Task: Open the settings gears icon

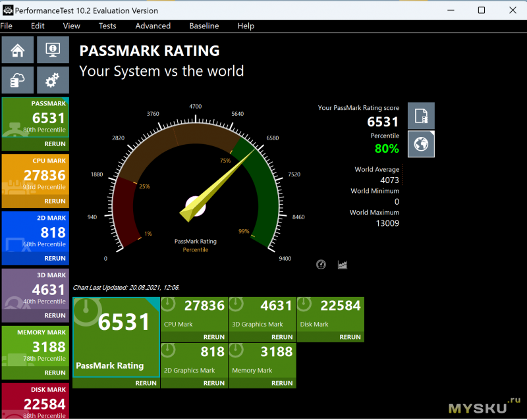Action: pyautogui.click(x=53, y=80)
